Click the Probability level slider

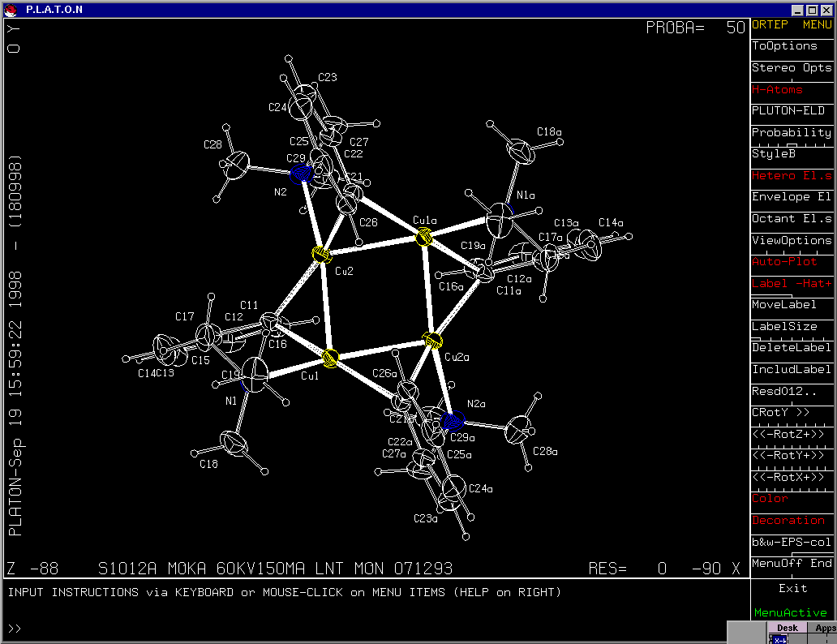click(x=792, y=133)
